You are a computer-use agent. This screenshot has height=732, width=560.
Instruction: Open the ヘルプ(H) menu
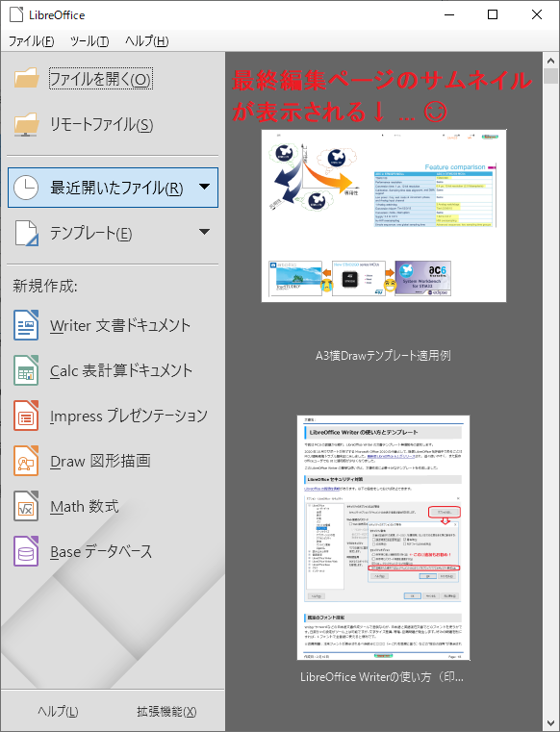[x=146, y=41]
